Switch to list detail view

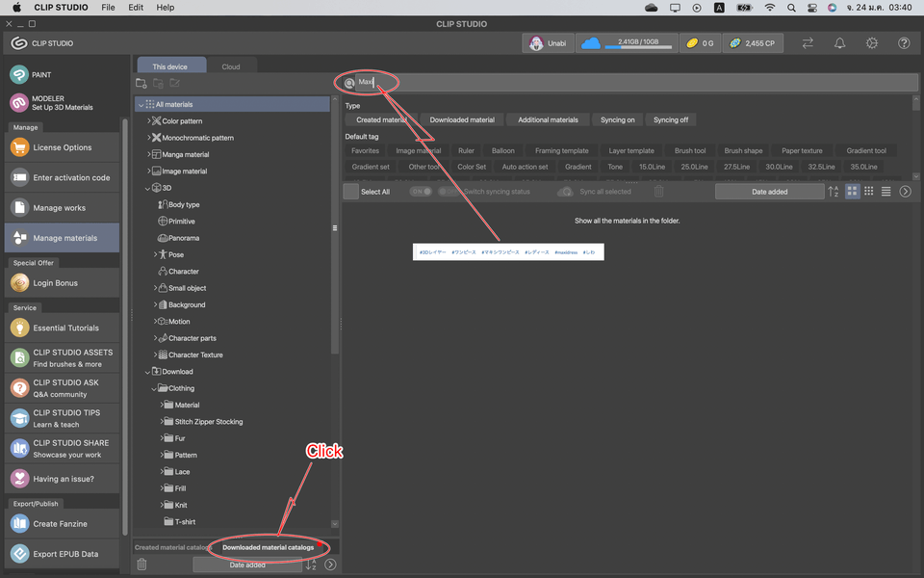(885, 191)
